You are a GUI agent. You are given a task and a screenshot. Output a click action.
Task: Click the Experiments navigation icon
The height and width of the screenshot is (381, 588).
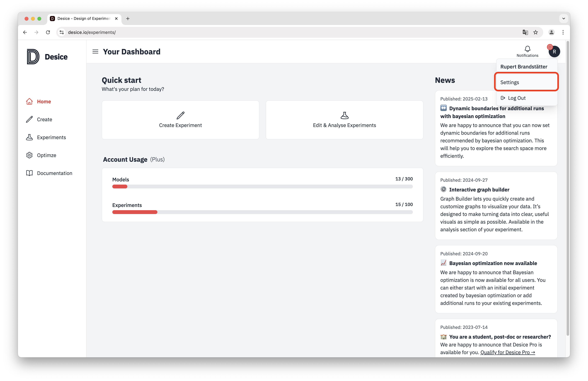[29, 137]
